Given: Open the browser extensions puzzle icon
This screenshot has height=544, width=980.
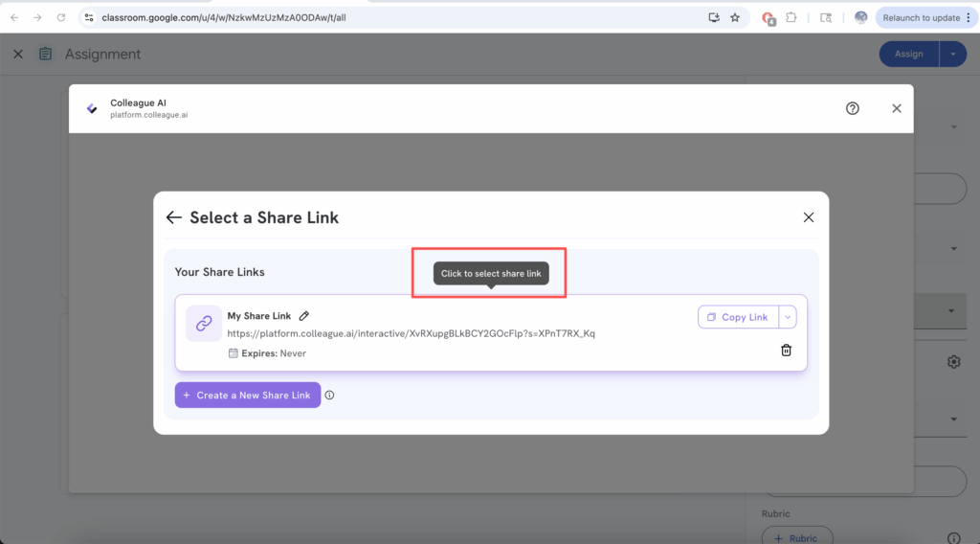Looking at the screenshot, I should pos(791,17).
